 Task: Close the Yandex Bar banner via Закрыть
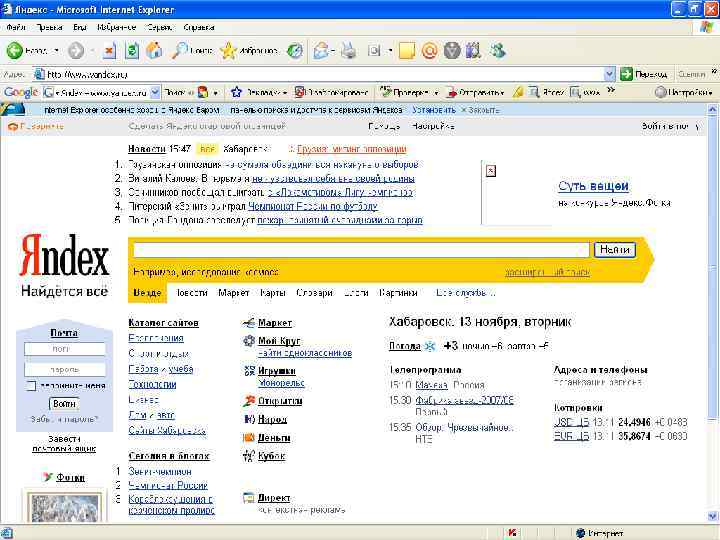coord(480,110)
